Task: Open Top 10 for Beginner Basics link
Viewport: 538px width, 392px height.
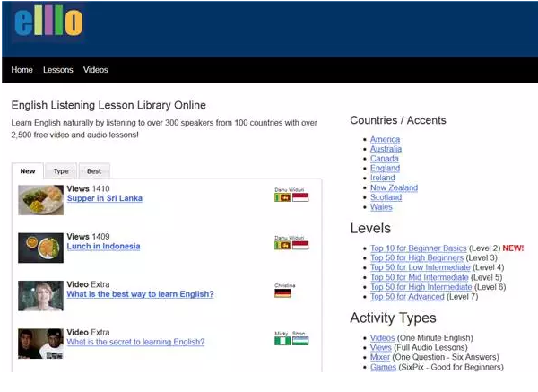Action: tap(419, 248)
